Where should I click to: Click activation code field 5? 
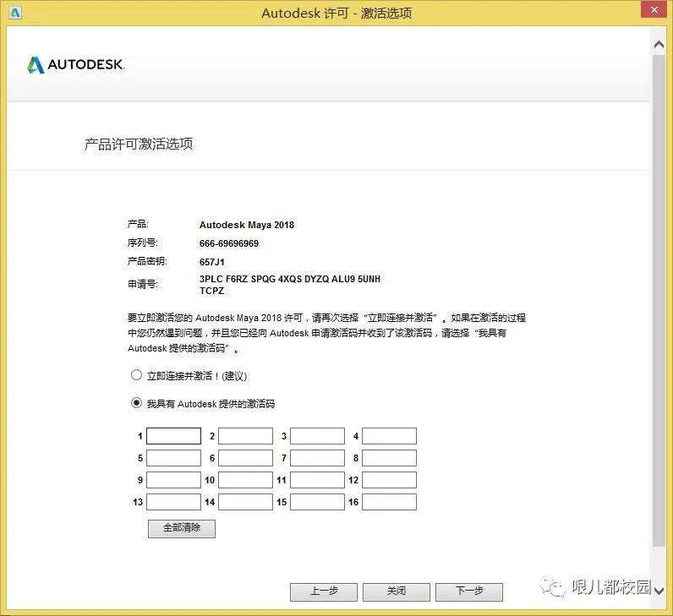174,458
